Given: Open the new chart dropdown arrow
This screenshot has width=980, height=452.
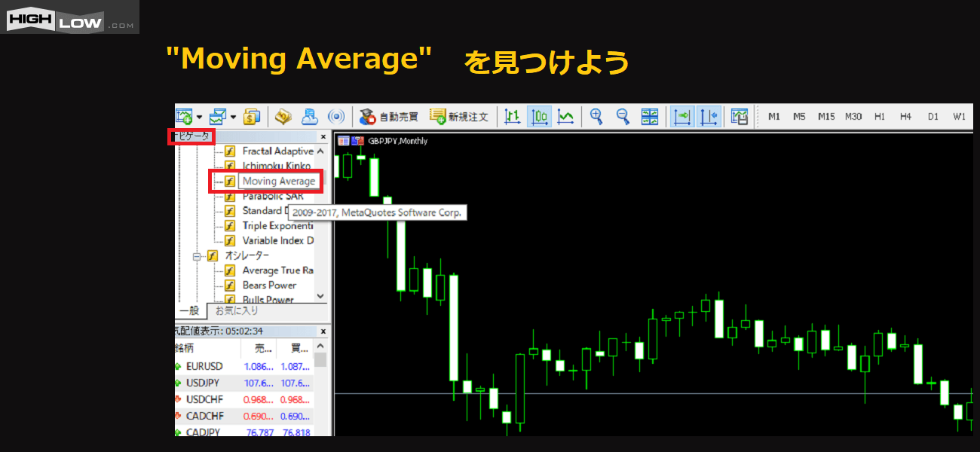Looking at the screenshot, I should click(199, 117).
